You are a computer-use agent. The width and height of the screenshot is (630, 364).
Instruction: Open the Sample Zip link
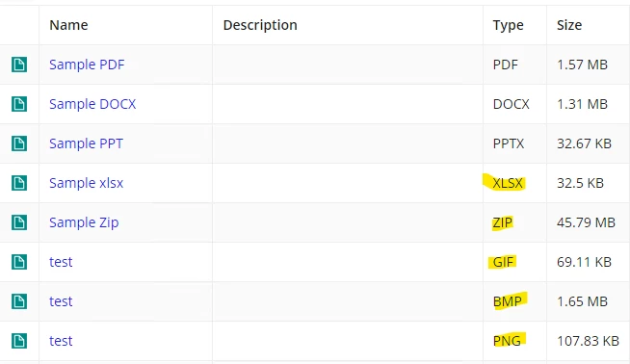click(84, 222)
